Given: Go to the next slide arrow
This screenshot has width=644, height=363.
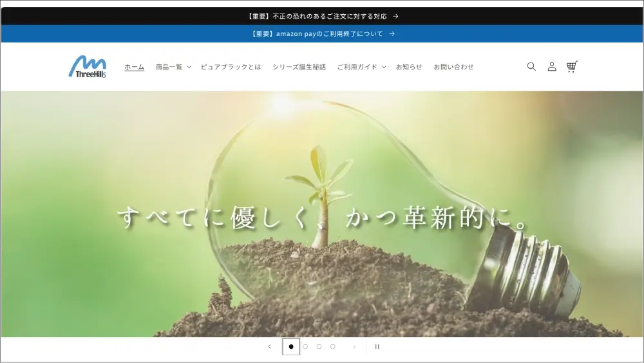Looking at the screenshot, I should [x=354, y=346].
